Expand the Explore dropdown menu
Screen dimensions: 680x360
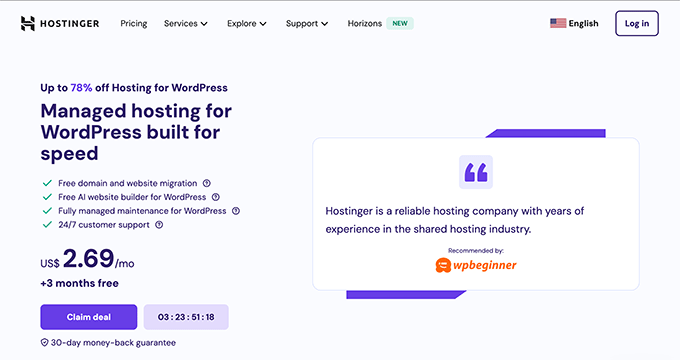[247, 23]
